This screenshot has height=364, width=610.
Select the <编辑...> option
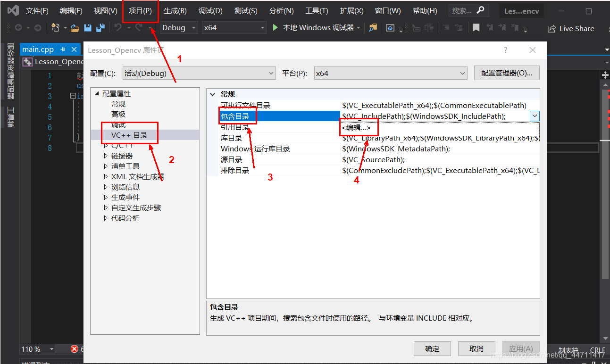coord(356,128)
